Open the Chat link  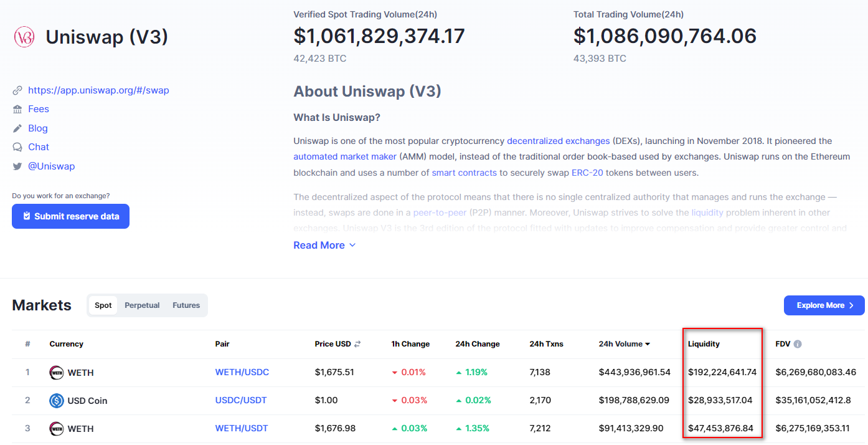39,147
